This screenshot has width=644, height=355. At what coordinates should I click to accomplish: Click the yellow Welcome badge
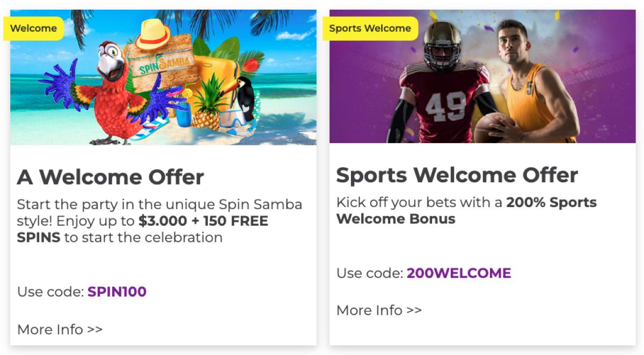pyautogui.click(x=33, y=28)
